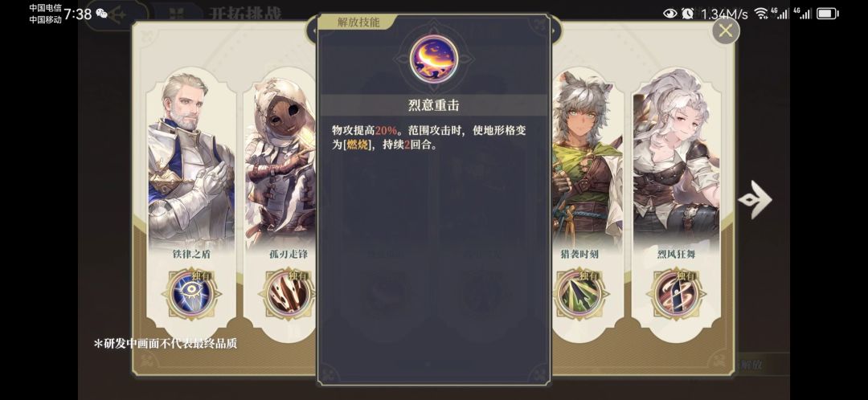Viewport: 868px width, 400px height.
Task: Tap the 烈风狂舞 whirlwind skill icon
Action: coord(677,293)
